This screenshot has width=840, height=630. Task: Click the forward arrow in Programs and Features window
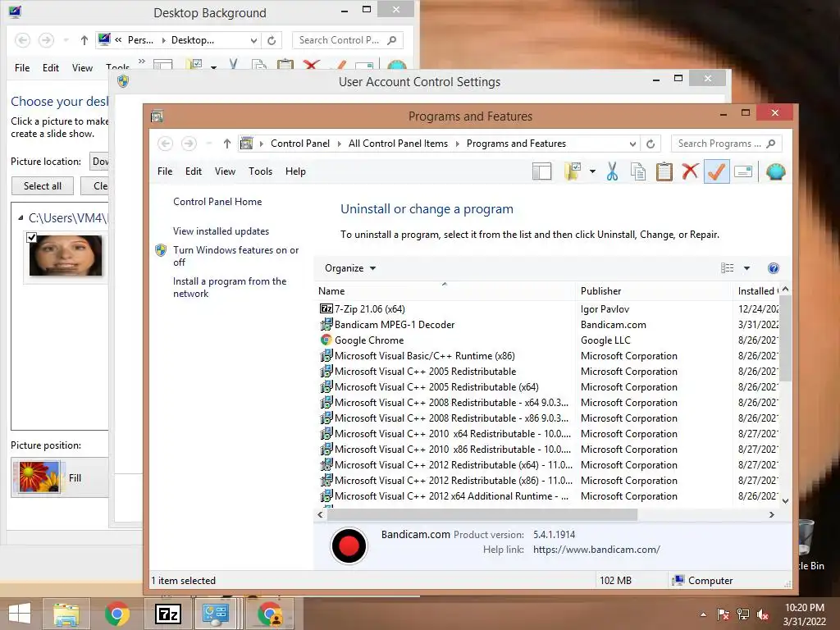tap(189, 144)
